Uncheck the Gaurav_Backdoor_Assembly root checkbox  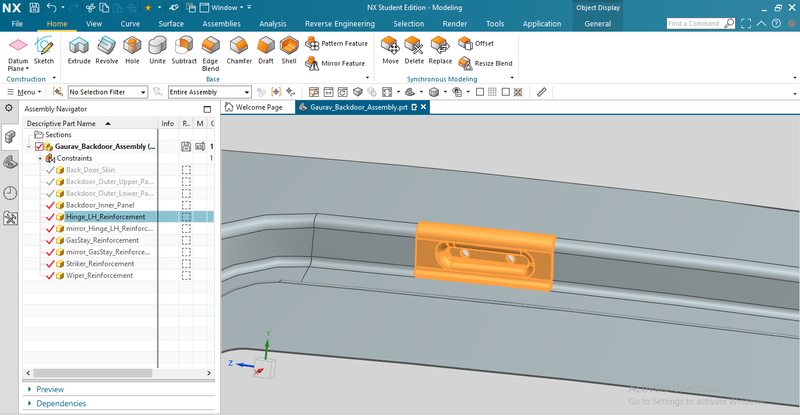tap(40, 147)
